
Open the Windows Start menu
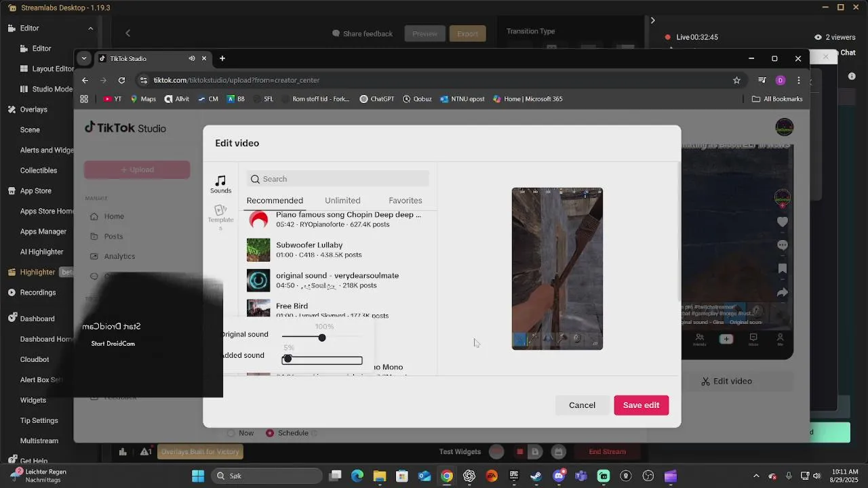click(x=198, y=476)
